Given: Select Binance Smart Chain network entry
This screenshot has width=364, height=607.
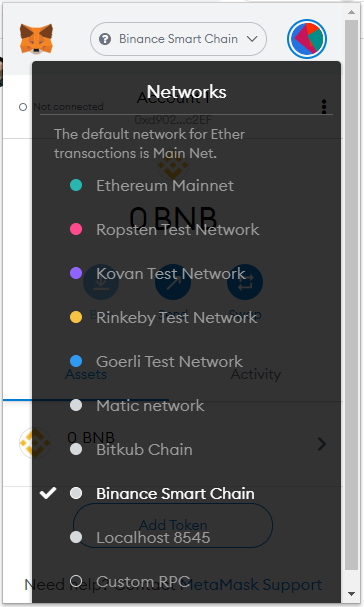Looking at the screenshot, I should tap(175, 493).
